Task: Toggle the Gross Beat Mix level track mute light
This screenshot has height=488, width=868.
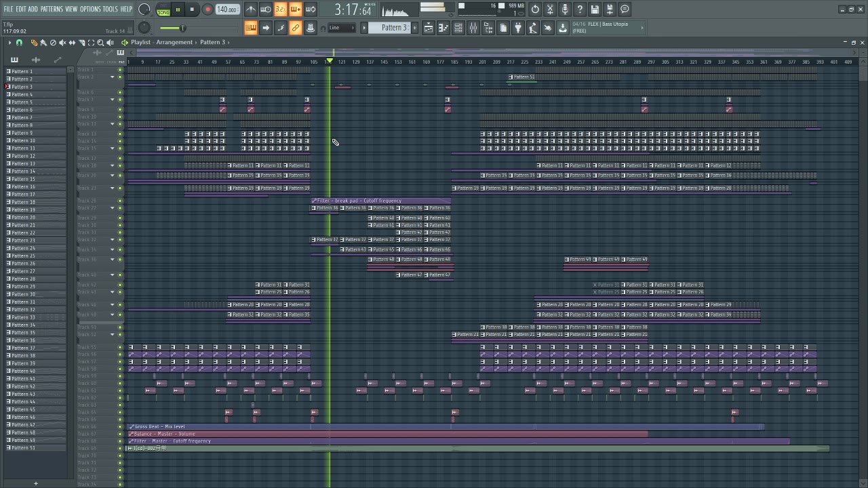Action: [x=120, y=427]
